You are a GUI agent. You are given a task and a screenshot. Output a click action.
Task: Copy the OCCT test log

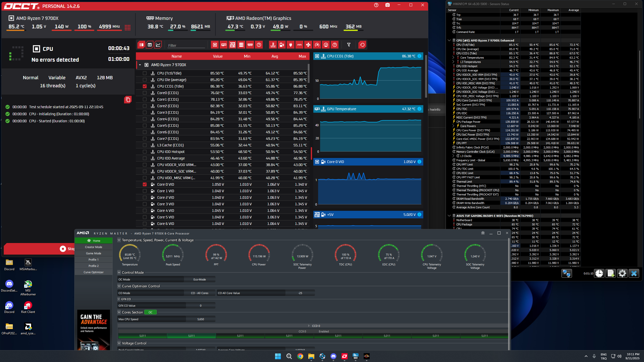coord(128,100)
